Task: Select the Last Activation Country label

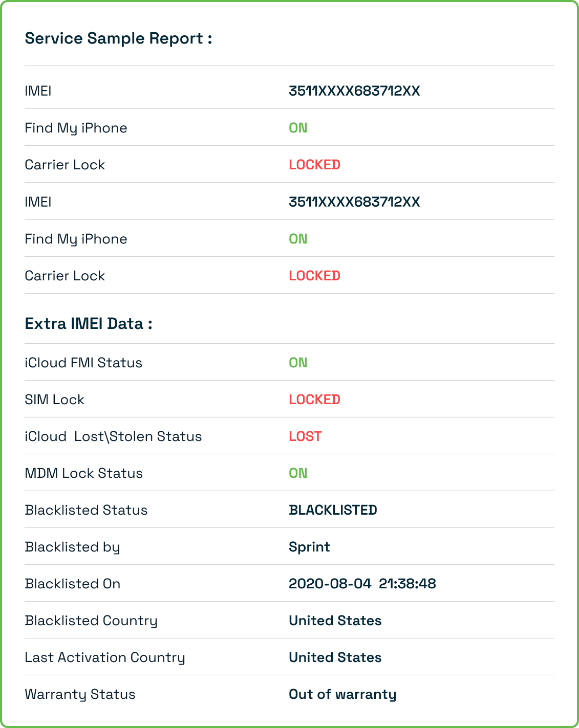Action: [x=105, y=657]
